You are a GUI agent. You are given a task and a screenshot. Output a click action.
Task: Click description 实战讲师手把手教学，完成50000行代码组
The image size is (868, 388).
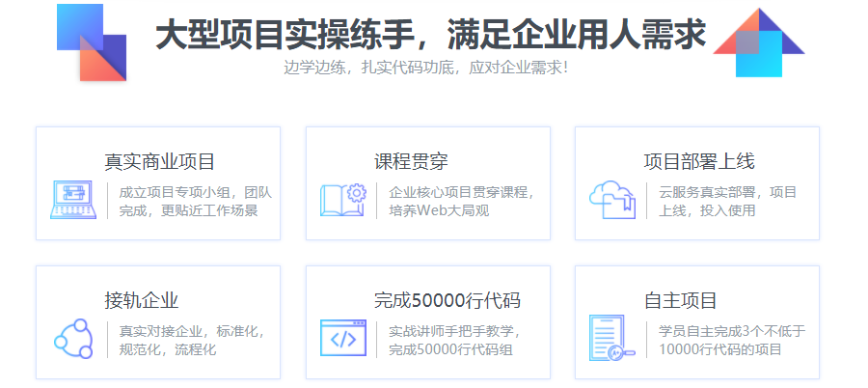(454, 341)
